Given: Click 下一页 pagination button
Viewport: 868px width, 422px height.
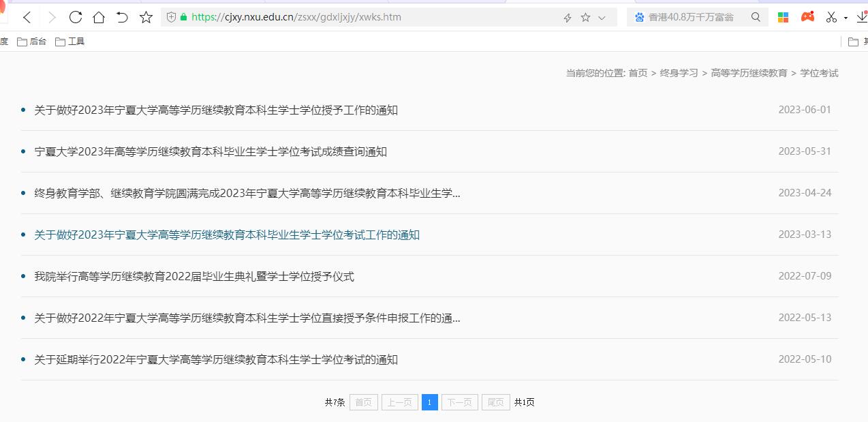Looking at the screenshot, I should click(x=459, y=402).
